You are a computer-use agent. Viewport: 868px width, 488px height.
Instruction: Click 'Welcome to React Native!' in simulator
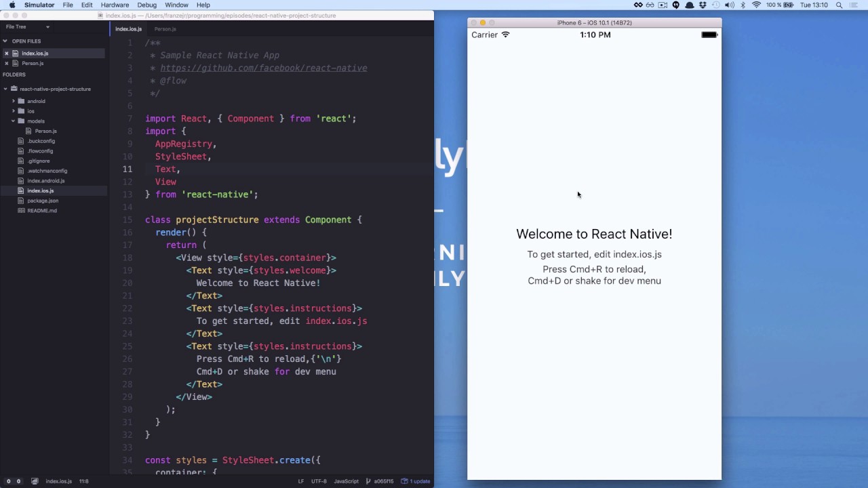point(594,234)
